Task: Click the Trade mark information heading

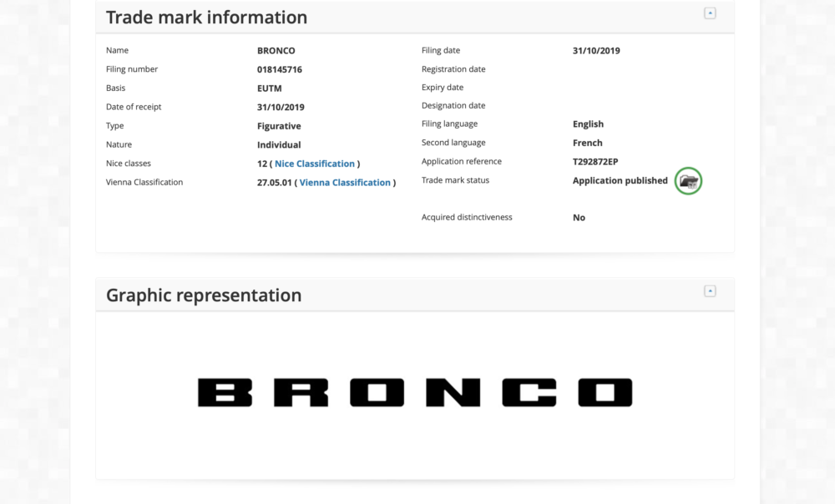Action: pyautogui.click(x=206, y=17)
